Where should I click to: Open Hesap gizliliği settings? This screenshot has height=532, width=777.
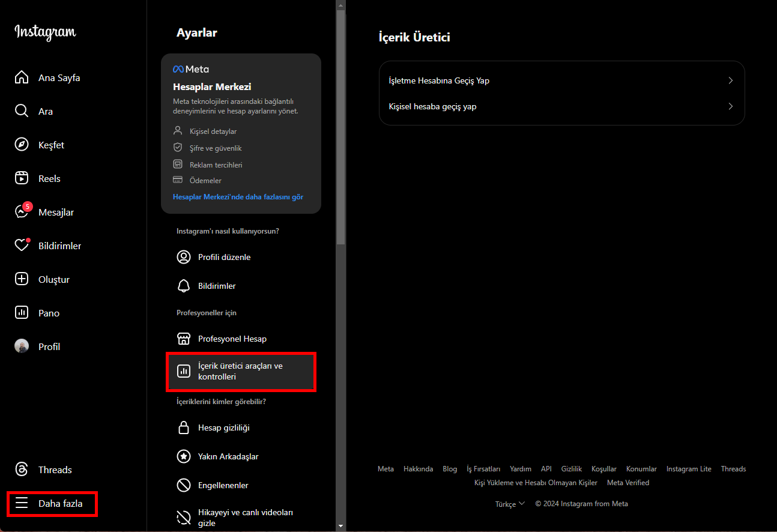click(223, 428)
